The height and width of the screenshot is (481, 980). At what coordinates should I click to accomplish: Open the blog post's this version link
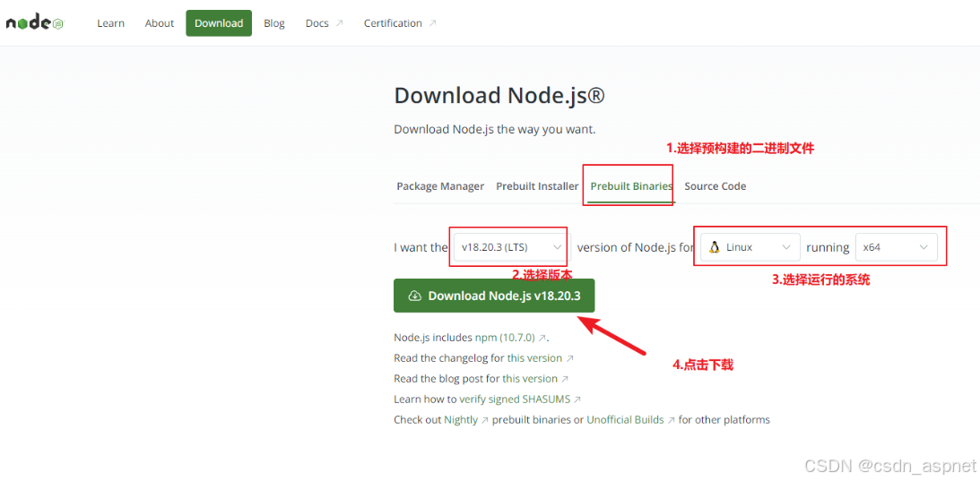(530, 379)
